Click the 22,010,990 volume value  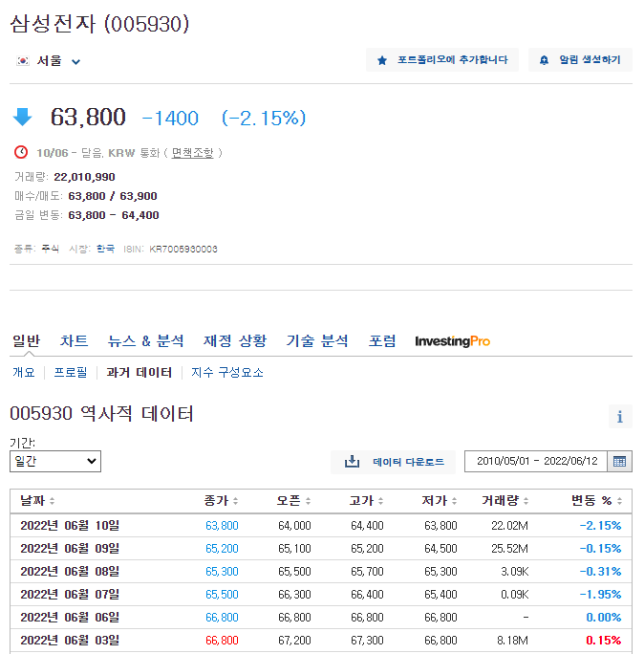(x=85, y=177)
